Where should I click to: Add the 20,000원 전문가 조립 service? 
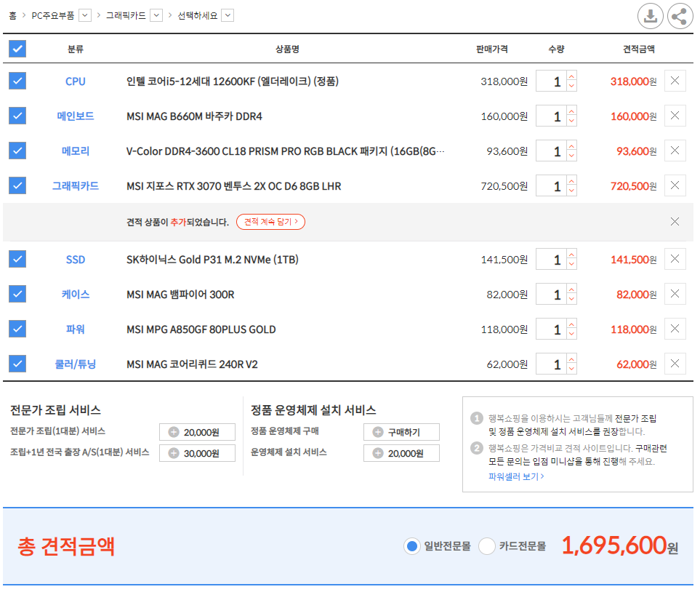[197, 432]
